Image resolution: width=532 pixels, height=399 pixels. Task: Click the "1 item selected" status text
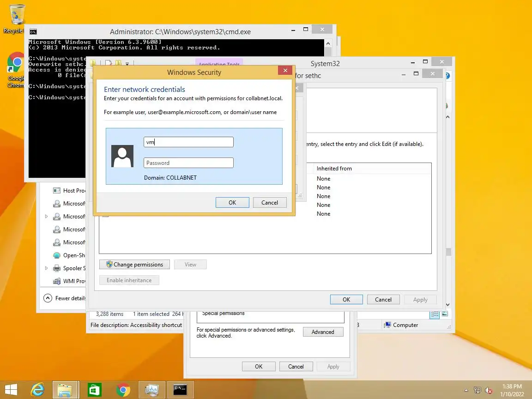[151, 314]
